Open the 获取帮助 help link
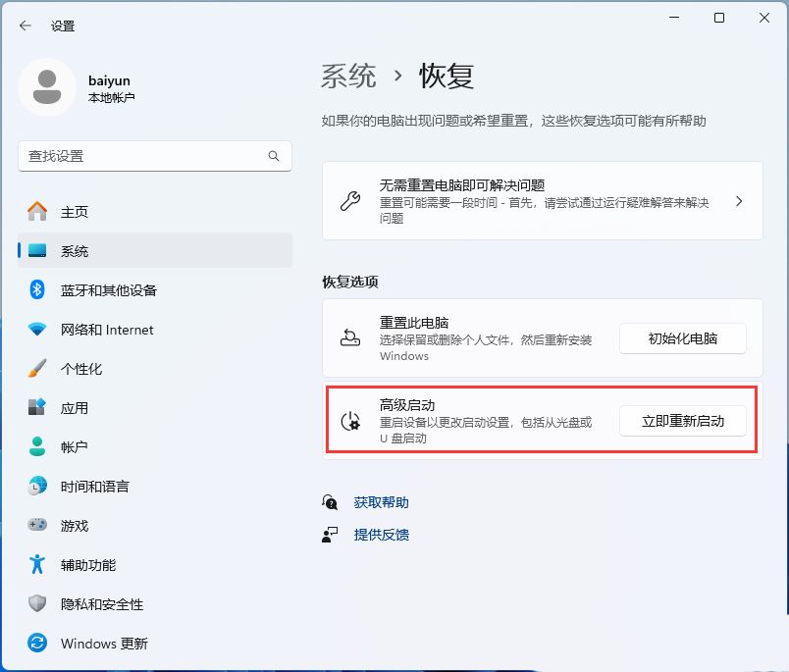The height and width of the screenshot is (672, 789). coord(381,501)
